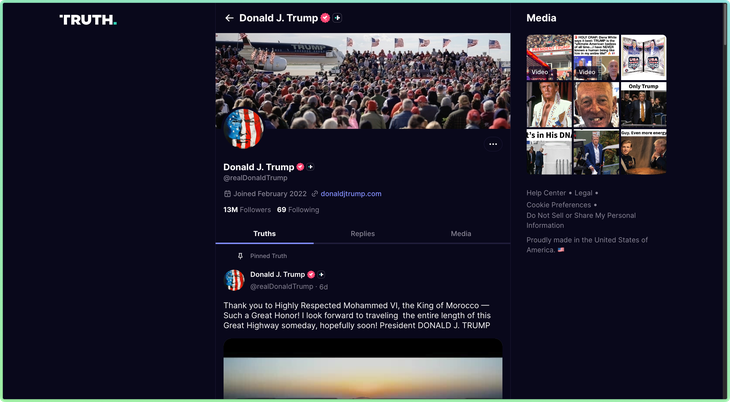
Task: Open the Even more energy media thumbnail
Action: [x=643, y=152]
